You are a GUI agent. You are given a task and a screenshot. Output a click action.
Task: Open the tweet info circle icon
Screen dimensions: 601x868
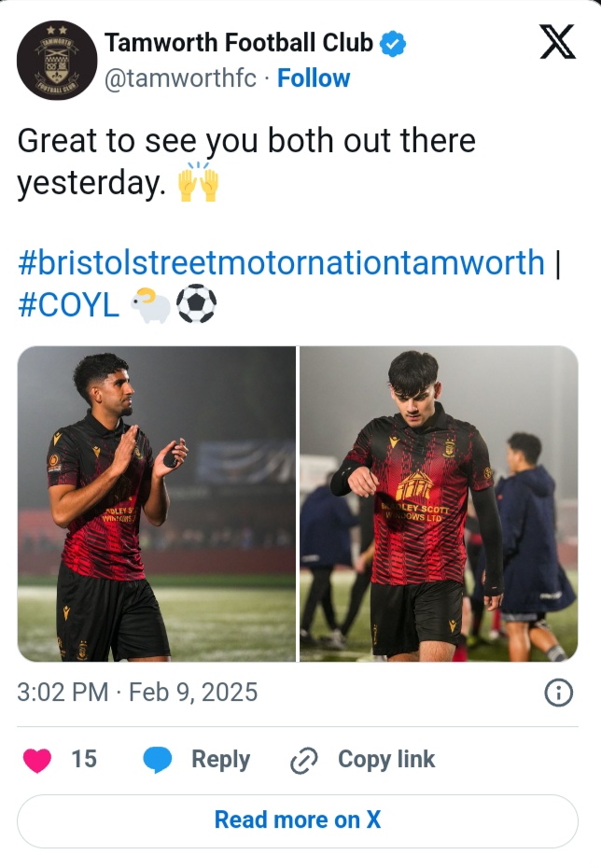click(x=558, y=693)
